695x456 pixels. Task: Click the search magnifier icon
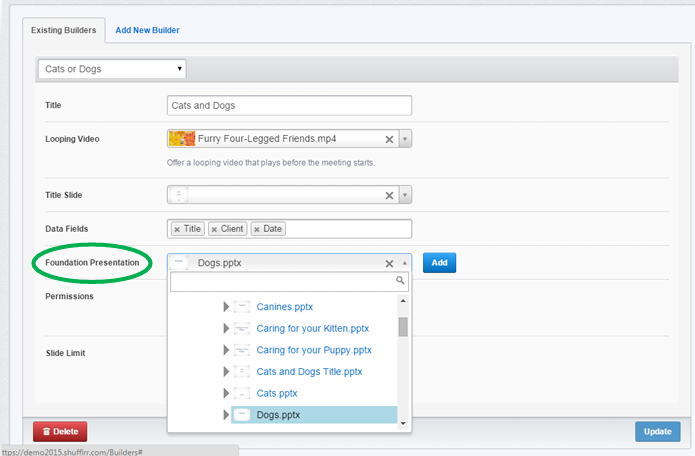400,280
